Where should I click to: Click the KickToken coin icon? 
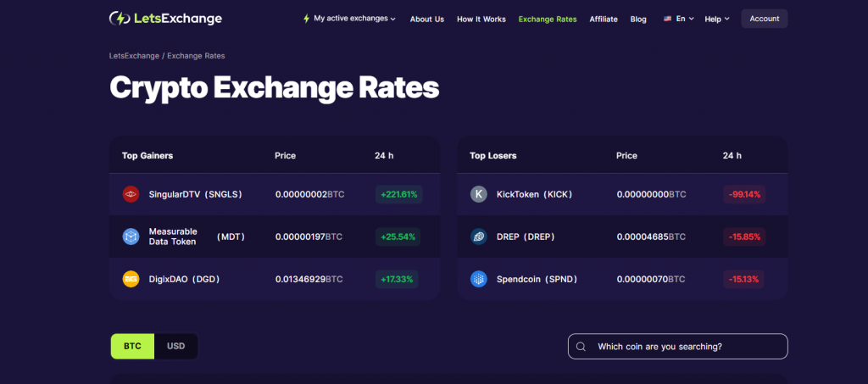pyautogui.click(x=479, y=194)
